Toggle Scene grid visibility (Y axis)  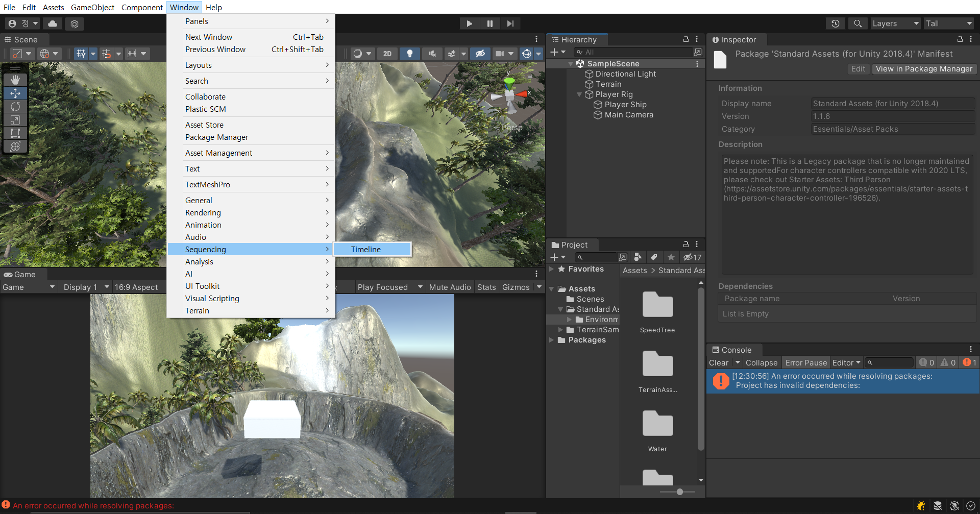click(81, 54)
